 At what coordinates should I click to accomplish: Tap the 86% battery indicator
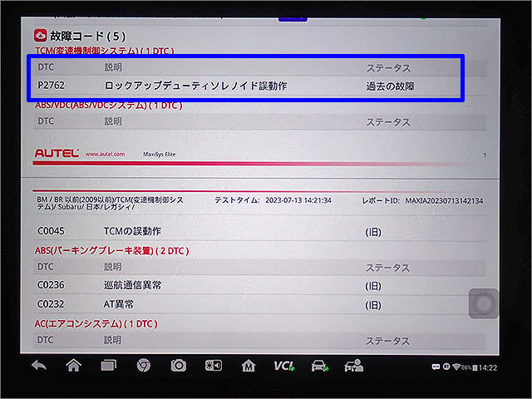[469, 367]
